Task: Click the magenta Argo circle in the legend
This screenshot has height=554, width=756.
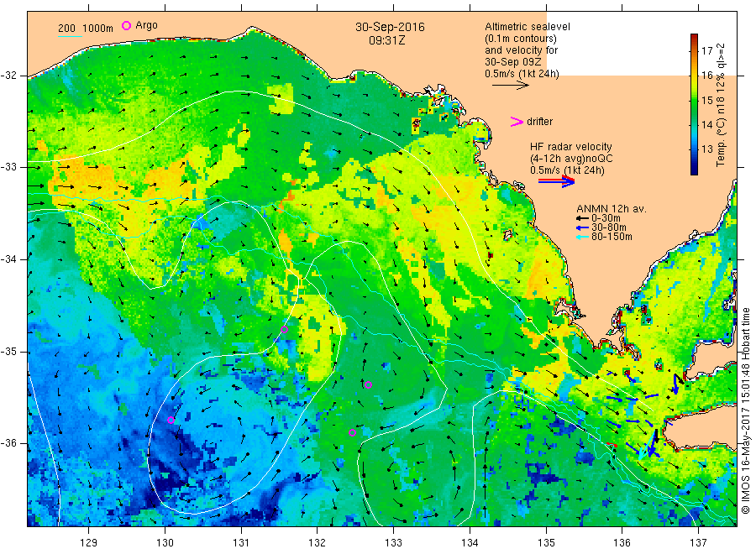Action: (x=126, y=25)
